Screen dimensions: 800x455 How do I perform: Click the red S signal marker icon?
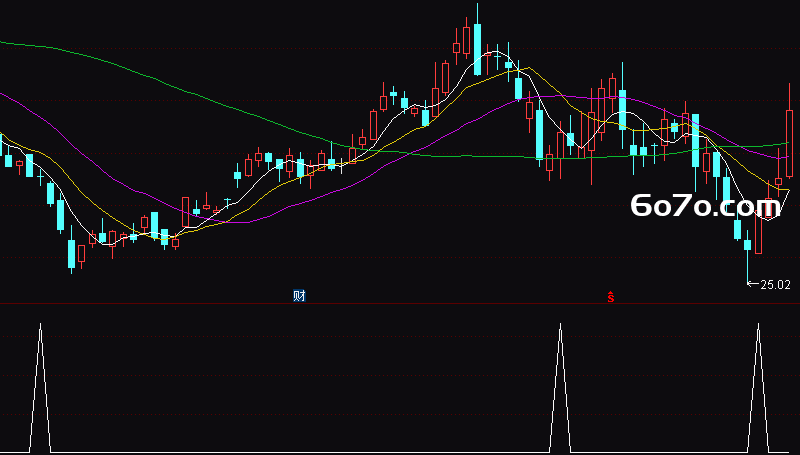611,296
